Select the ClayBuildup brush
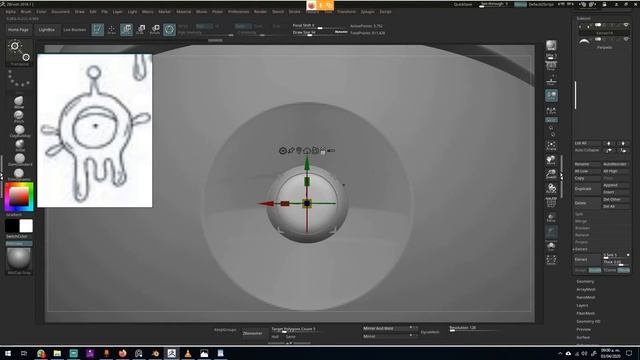640x360 pixels. pos(19,131)
